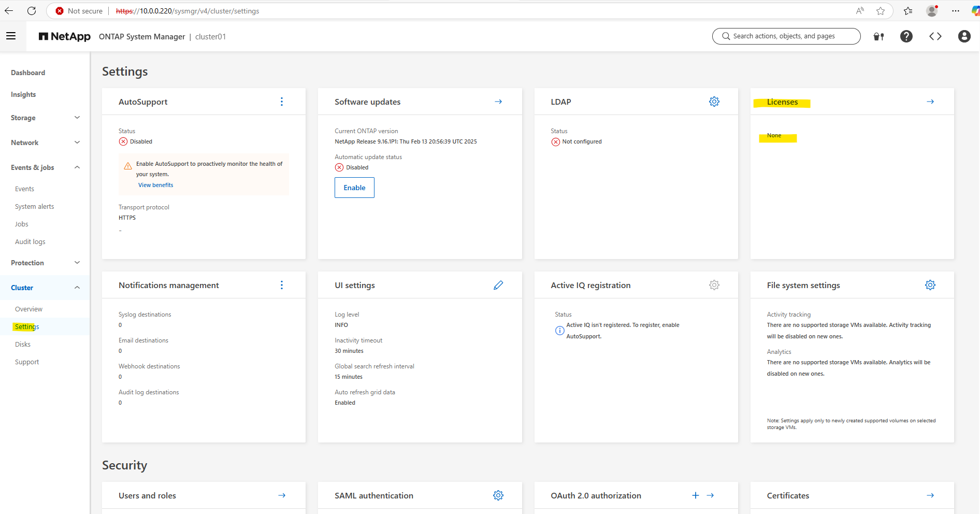Open Disks under Cluster
The image size is (980, 514).
[23, 345]
